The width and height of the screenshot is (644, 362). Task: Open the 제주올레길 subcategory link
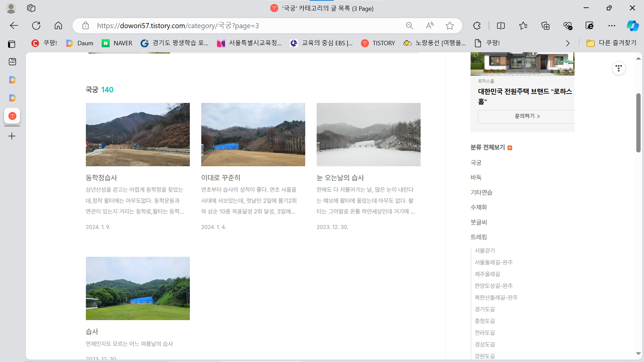[487, 274]
